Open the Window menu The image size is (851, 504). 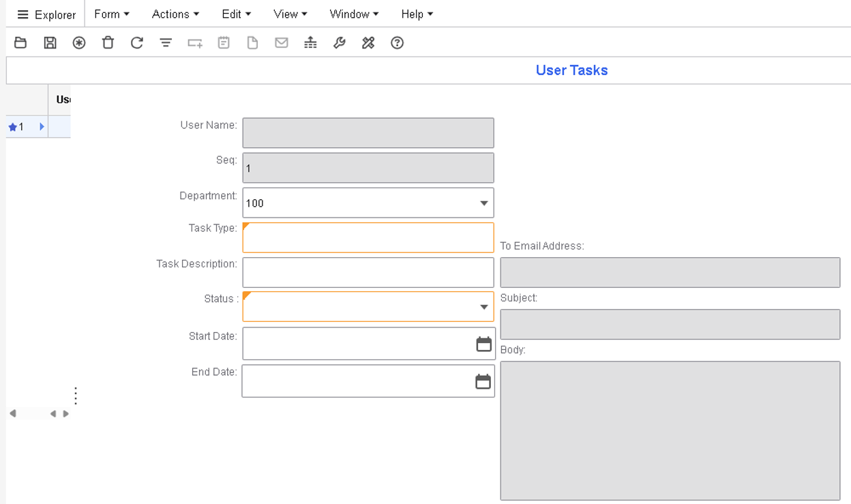[x=355, y=14]
